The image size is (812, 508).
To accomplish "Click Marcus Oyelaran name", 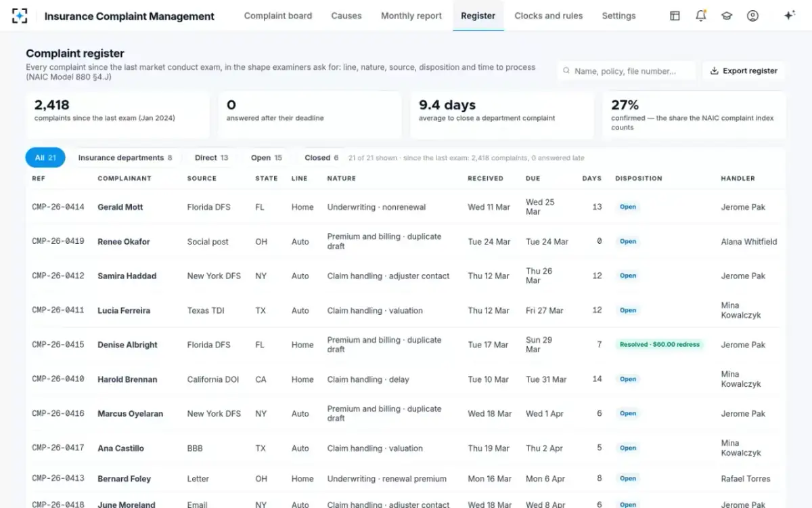I will pos(130,414).
